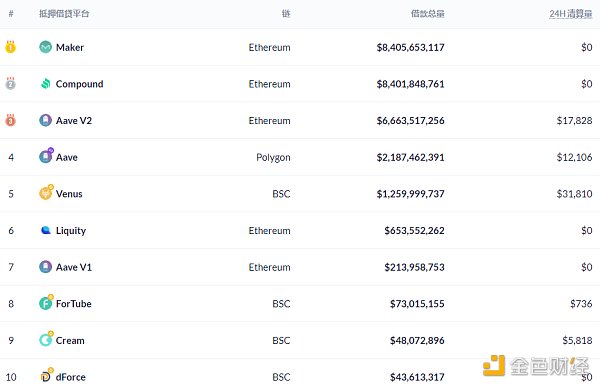Click the 链 column header
This screenshot has width=600, height=387.
click(286, 14)
